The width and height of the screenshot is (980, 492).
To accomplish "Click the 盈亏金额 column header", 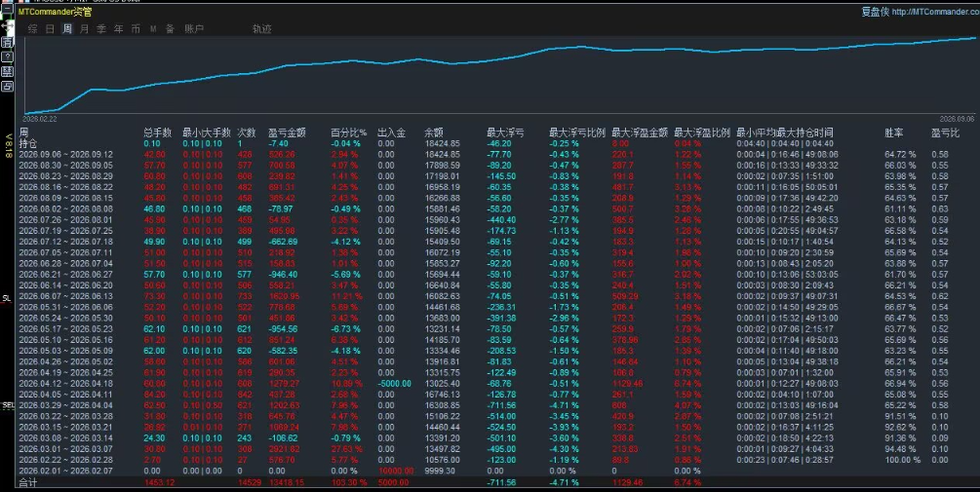I will [287, 132].
